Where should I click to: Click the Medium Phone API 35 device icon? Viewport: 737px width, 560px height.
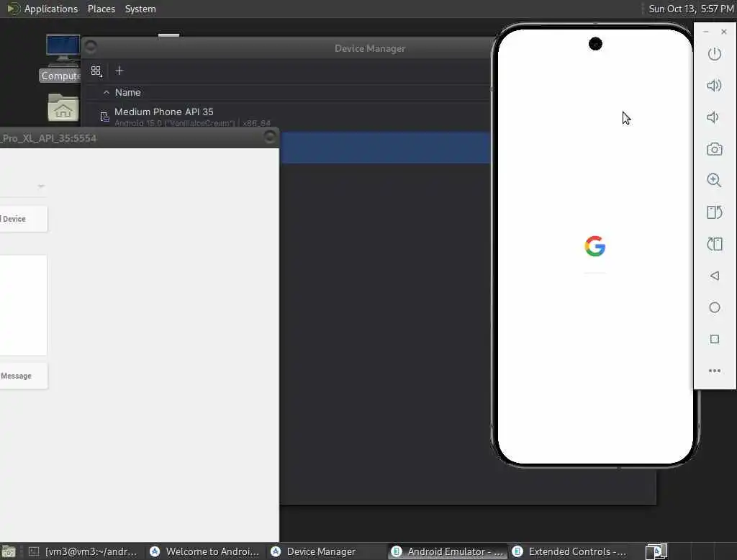coord(104,116)
